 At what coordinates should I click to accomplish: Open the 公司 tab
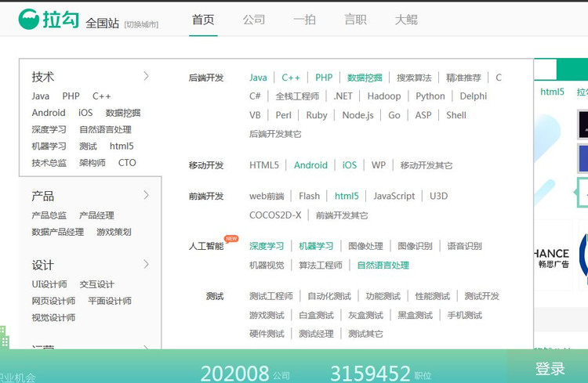254,20
